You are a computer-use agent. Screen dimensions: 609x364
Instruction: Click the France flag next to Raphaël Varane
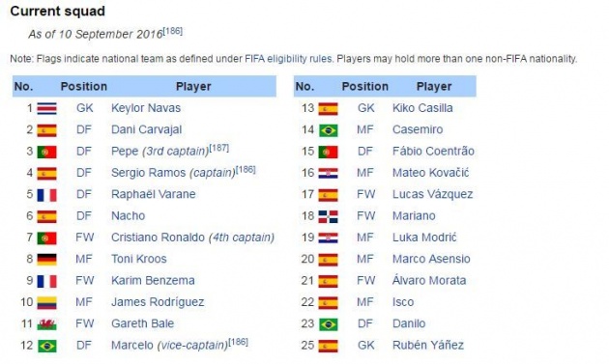[x=46, y=195]
